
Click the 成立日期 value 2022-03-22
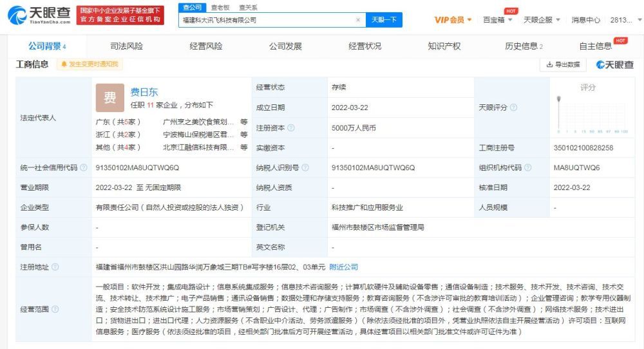pos(350,108)
